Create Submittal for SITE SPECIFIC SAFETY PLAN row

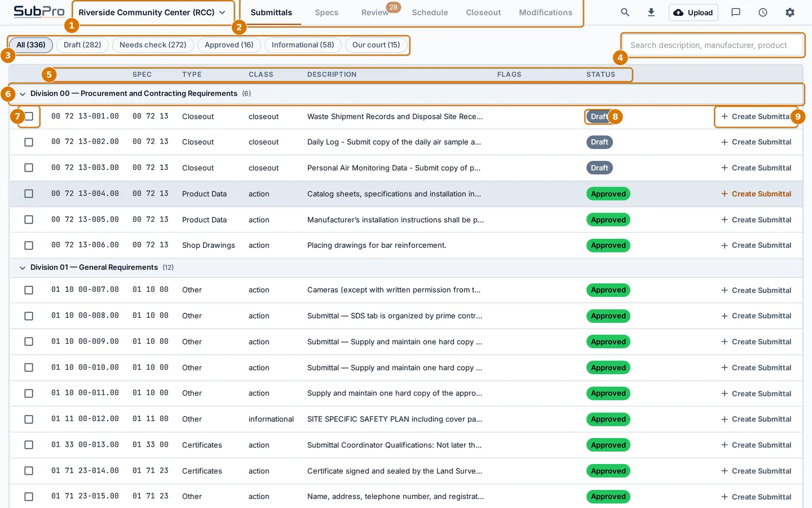click(756, 419)
